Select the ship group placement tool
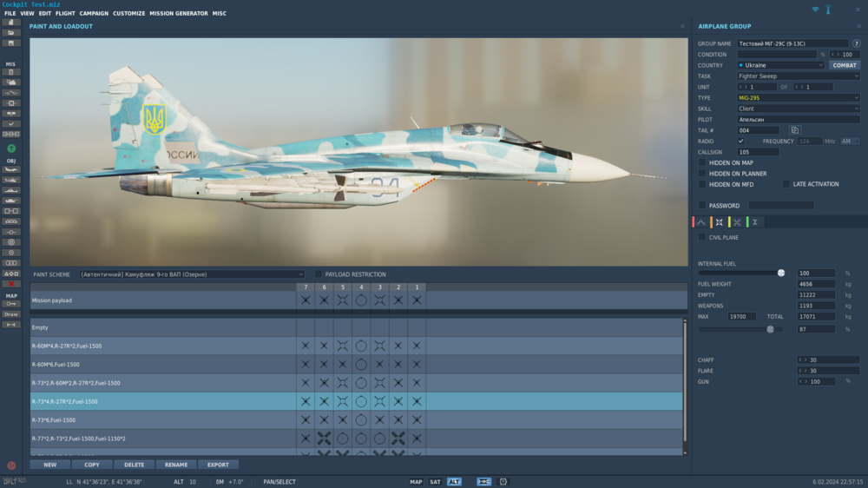The image size is (868, 488). click(x=11, y=190)
